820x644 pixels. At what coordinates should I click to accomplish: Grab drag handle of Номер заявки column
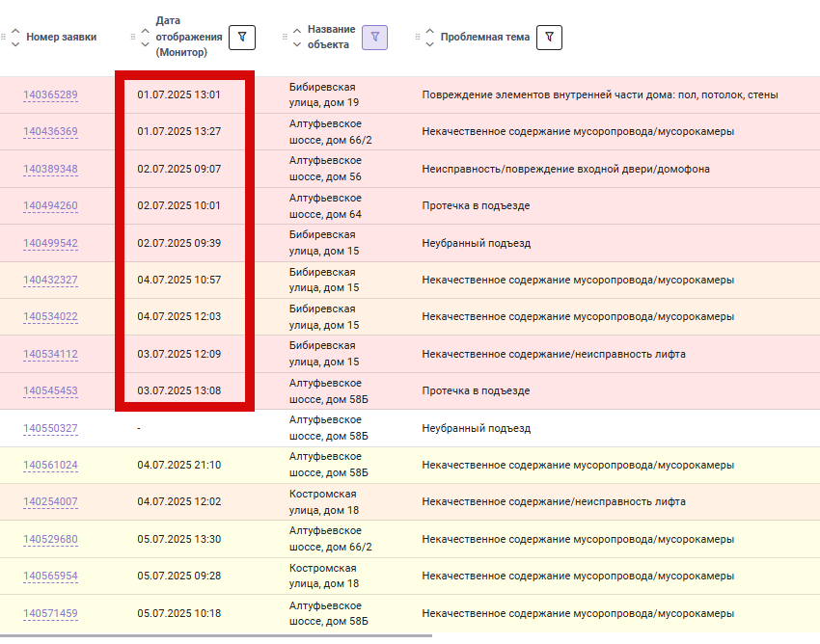click(x=3, y=37)
